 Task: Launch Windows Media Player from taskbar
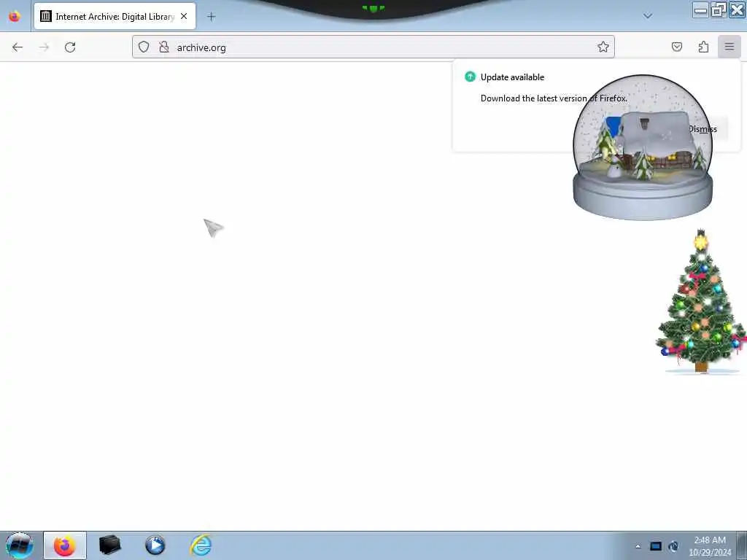coord(155,545)
